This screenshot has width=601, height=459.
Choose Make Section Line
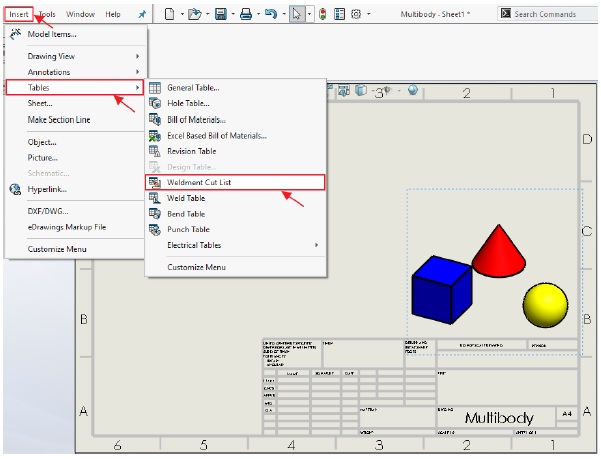click(x=59, y=120)
